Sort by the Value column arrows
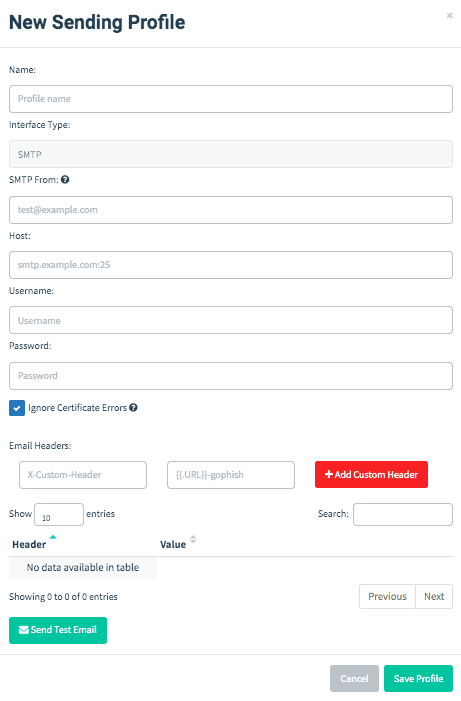This screenshot has width=461, height=701. point(193,539)
